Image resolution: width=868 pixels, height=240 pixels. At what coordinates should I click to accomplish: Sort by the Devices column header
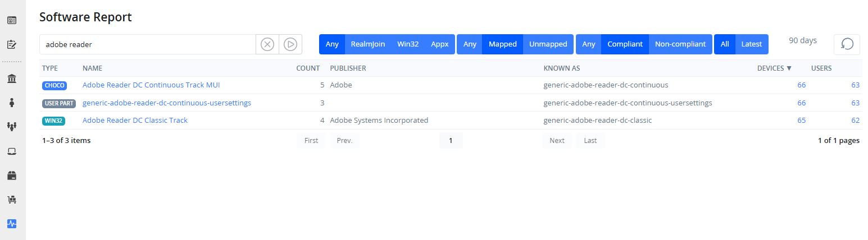tap(774, 68)
